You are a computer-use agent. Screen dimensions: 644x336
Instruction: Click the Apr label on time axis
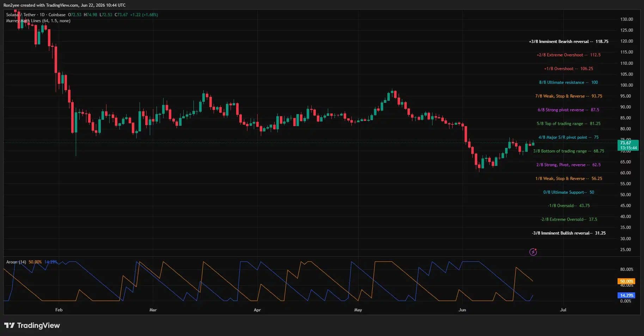257,310
